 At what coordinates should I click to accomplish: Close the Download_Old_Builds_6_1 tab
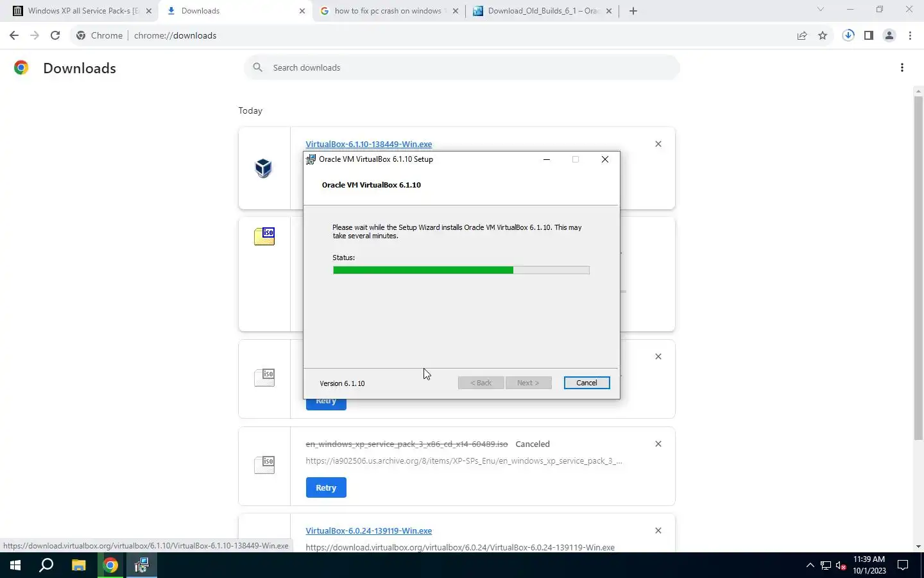point(609,11)
